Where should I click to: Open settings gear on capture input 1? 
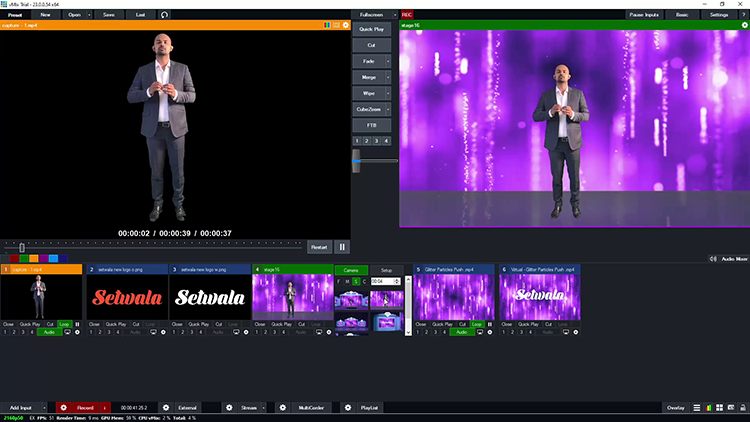pyautogui.click(x=78, y=332)
